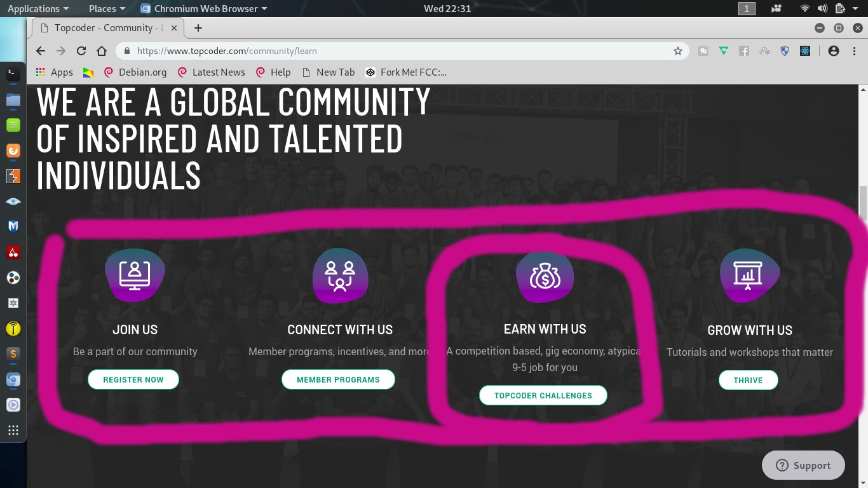Open the Files folder icon in dock
Viewport: 868px width, 488px height.
[13, 100]
